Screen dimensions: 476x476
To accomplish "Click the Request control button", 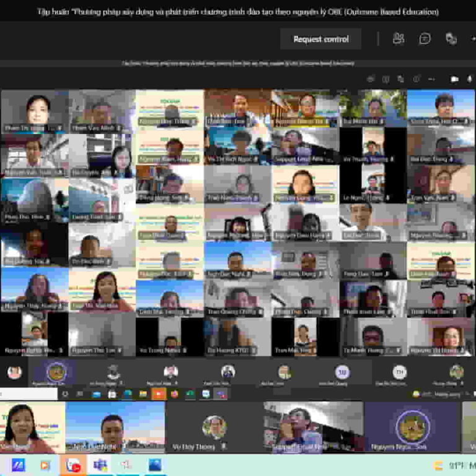I will point(320,39).
